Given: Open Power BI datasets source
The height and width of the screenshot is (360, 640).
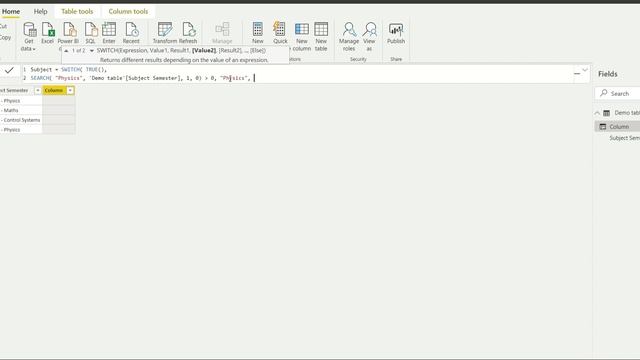Looking at the screenshot, I should click(68, 33).
